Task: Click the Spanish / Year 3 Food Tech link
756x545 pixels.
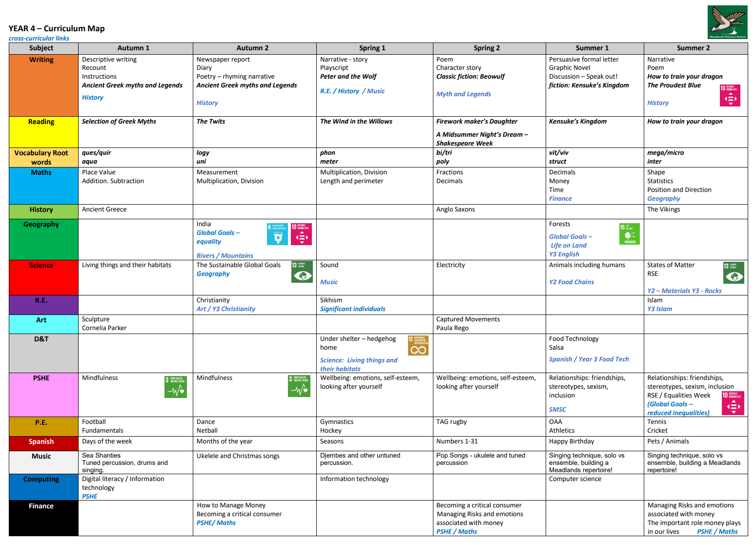Action: click(x=589, y=359)
